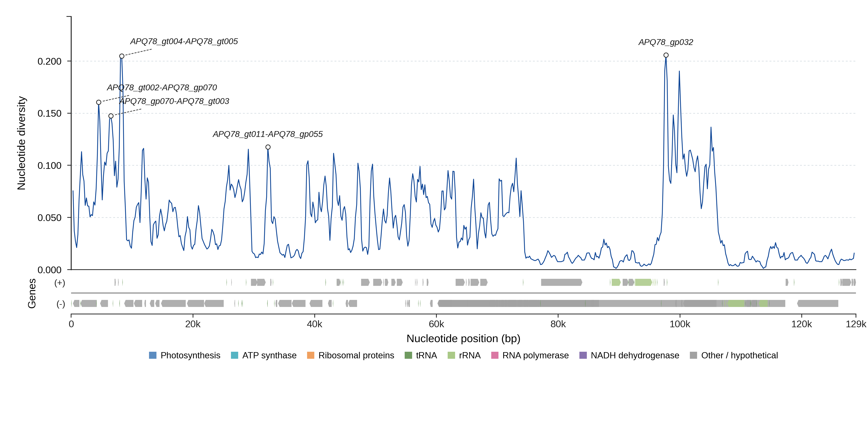Screen dimensions: 868x422
Task: Select the Ribosomal proteins legend label
Action: point(356,355)
